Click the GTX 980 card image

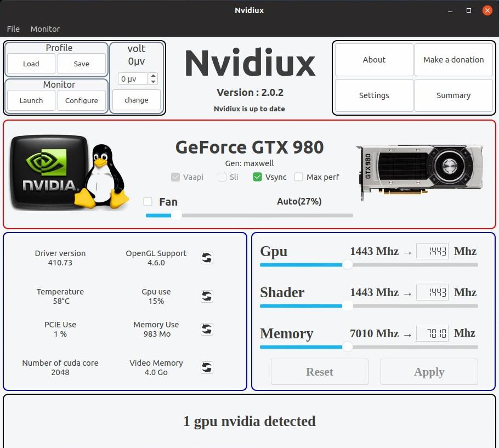pyautogui.click(x=421, y=172)
